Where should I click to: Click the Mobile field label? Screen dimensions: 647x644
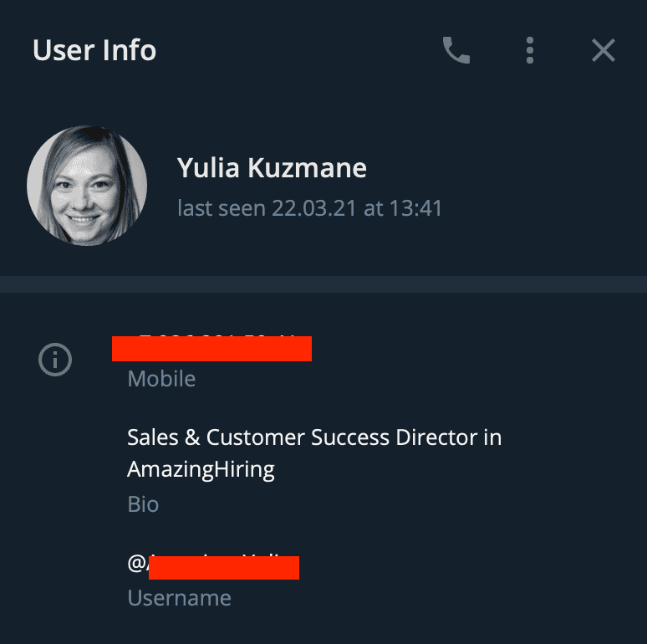tap(161, 379)
